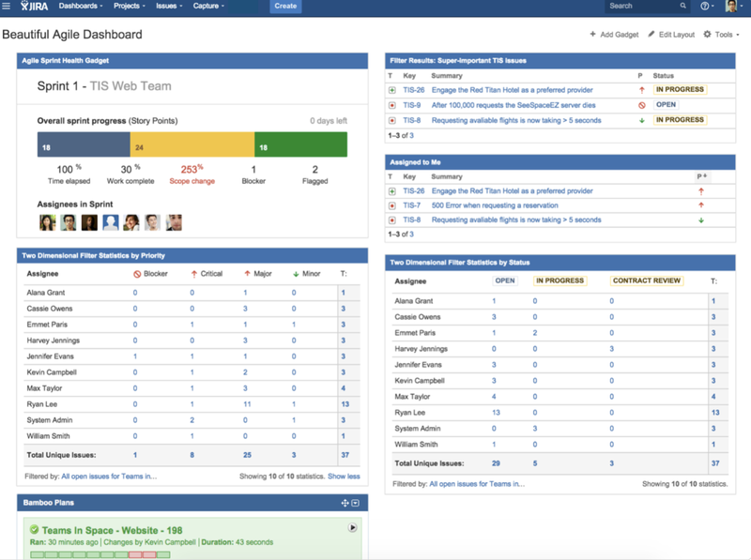
Task: Click TIS-9 blocker priority icon
Action: click(642, 105)
